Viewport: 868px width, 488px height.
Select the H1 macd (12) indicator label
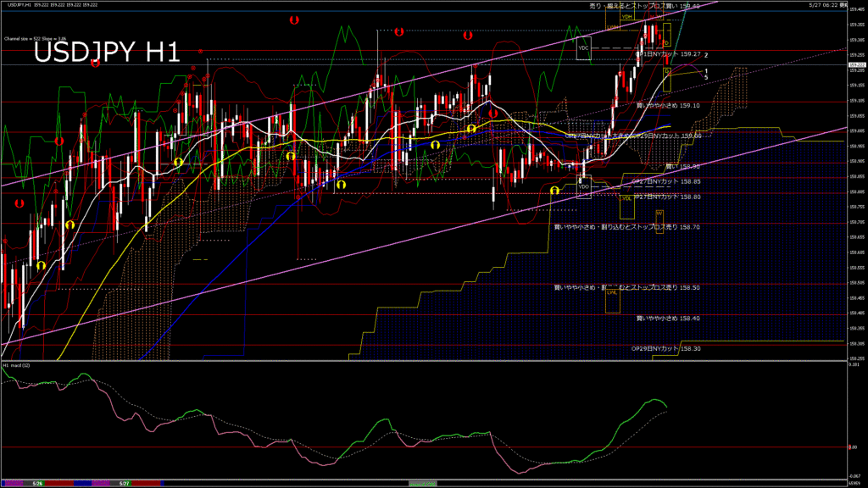[x=17, y=365]
